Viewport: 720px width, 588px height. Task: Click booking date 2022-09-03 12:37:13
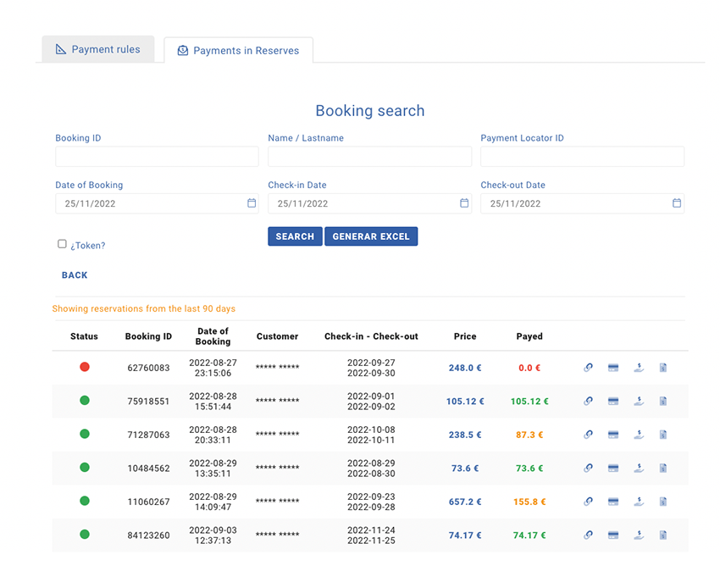(213, 535)
